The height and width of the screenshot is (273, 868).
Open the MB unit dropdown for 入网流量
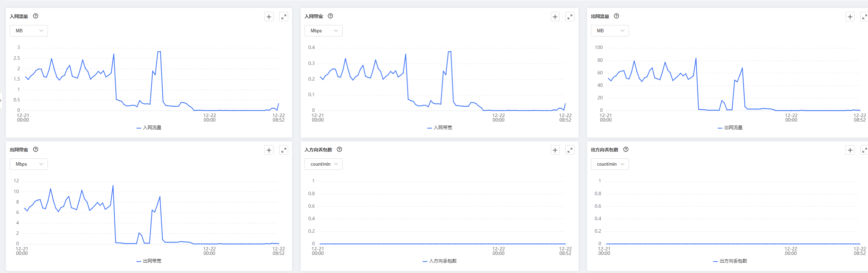29,31
